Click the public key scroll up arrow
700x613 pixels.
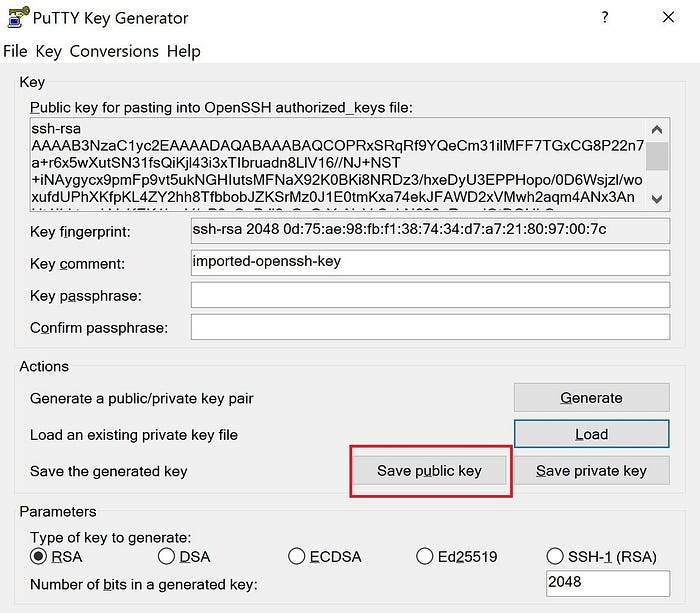pos(656,130)
